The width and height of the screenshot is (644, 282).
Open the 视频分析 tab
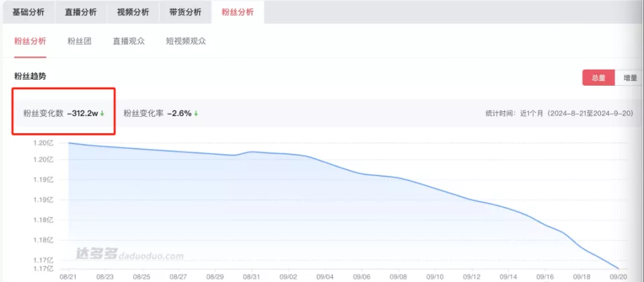click(x=133, y=12)
